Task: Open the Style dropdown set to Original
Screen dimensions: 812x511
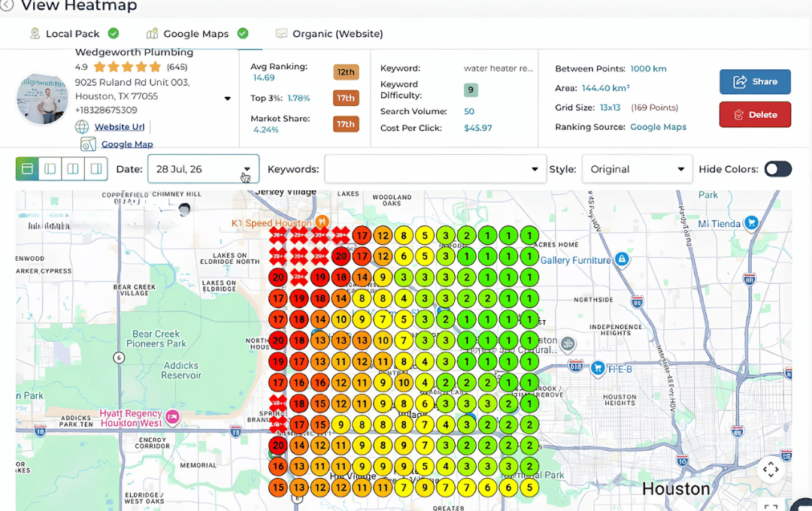Action: click(637, 169)
